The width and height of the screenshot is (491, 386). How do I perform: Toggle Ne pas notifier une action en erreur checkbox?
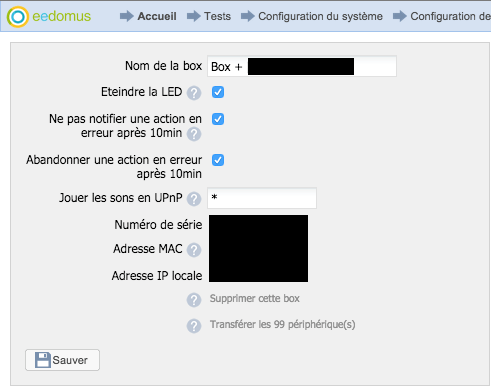[218, 119]
